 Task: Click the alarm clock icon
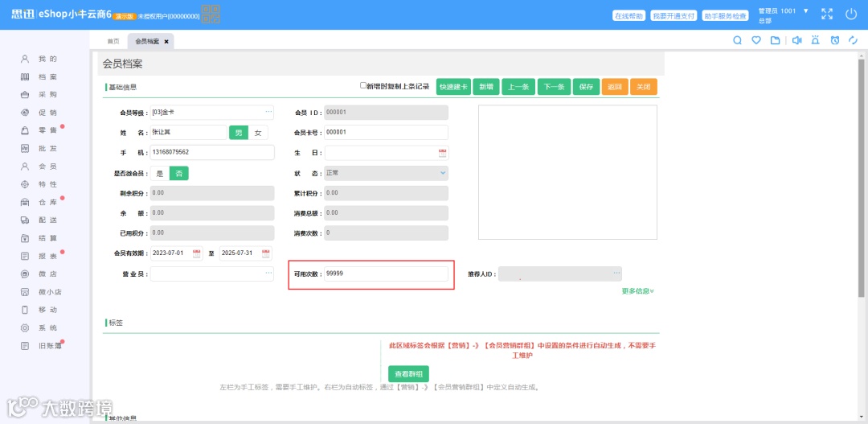pyautogui.click(x=835, y=40)
